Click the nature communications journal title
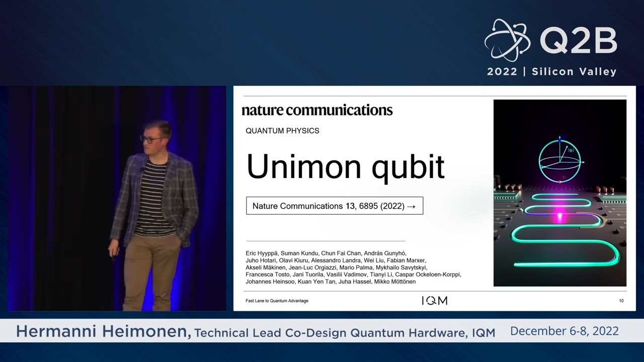 coord(317,110)
